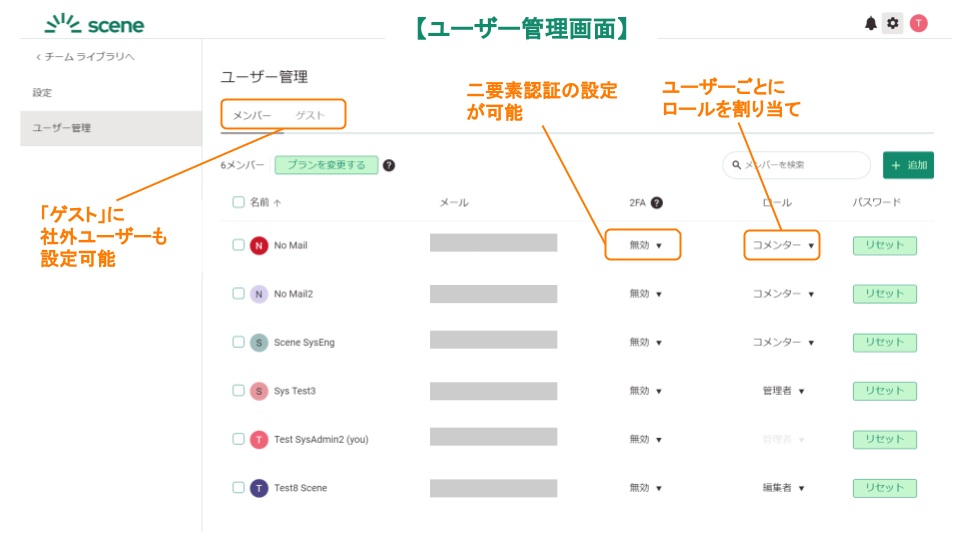Open 2FA dropdown for Test SysAdmin2
Viewport: 960px width, 540px height.
(645, 439)
